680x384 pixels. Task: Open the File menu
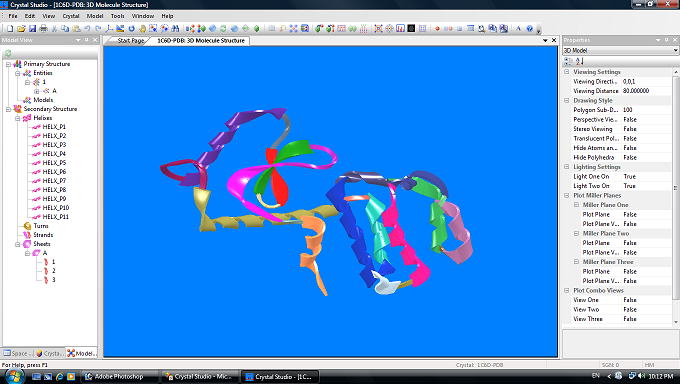pyautogui.click(x=13, y=16)
